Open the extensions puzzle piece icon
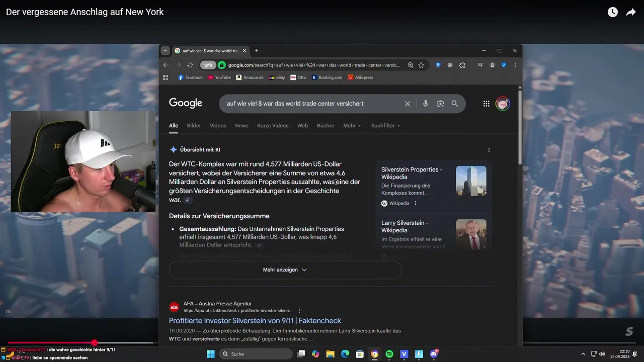644x362 pixels. pyautogui.click(x=462, y=65)
